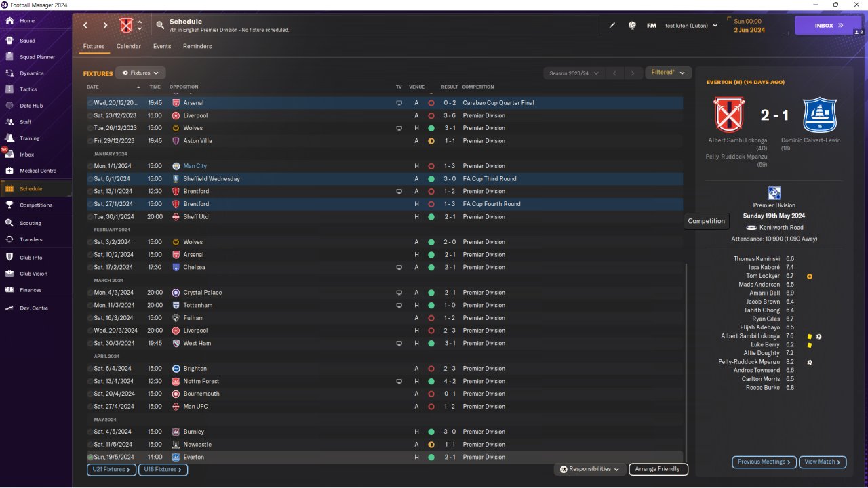Screen dimensions: 868x488
Task: Toggle the marker beside Sat, 17/2/2024
Action: point(90,268)
